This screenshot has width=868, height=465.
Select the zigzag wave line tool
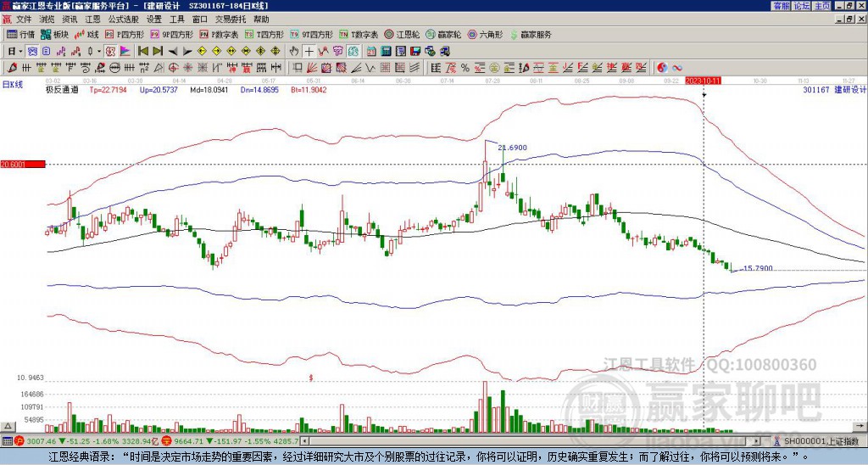[370, 68]
